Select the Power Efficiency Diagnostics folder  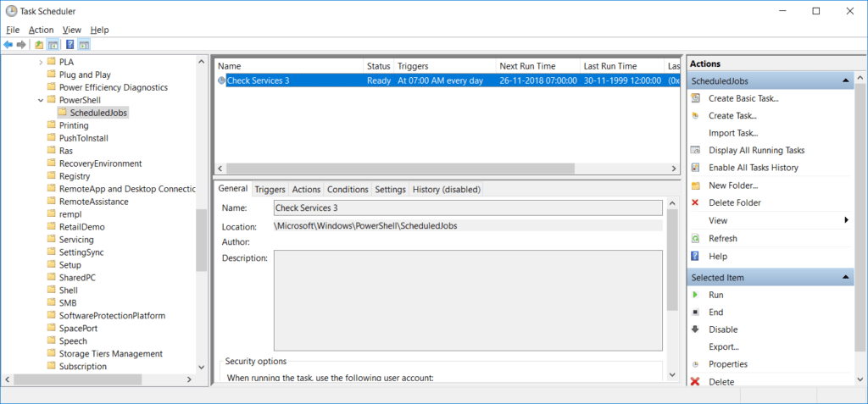click(114, 87)
